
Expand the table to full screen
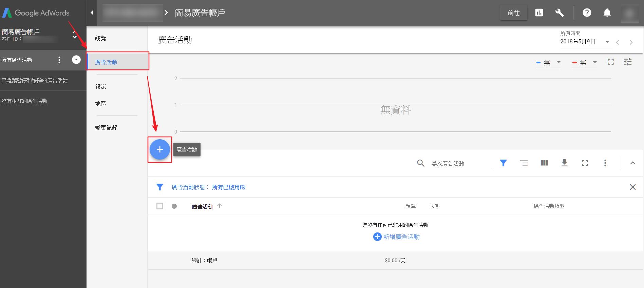(x=585, y=163)
